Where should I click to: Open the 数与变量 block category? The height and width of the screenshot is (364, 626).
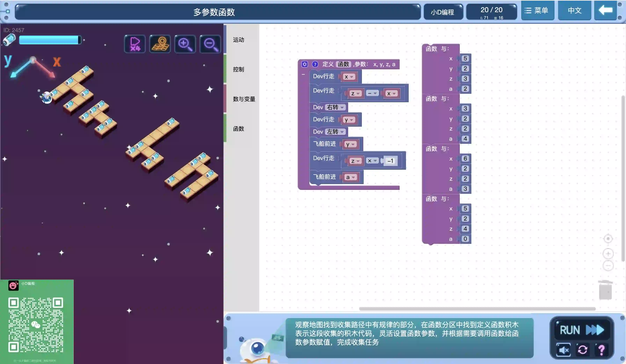tap(244, 99)
